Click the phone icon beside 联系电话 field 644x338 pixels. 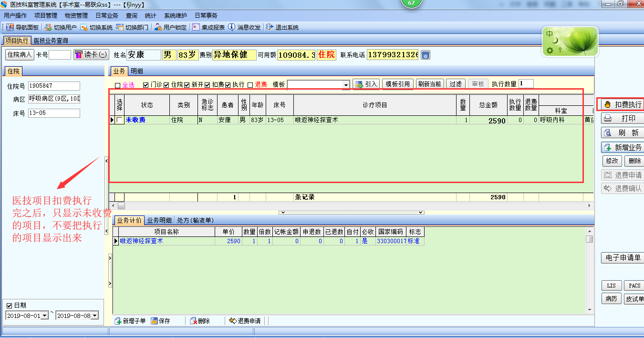(x=426, y=55)
